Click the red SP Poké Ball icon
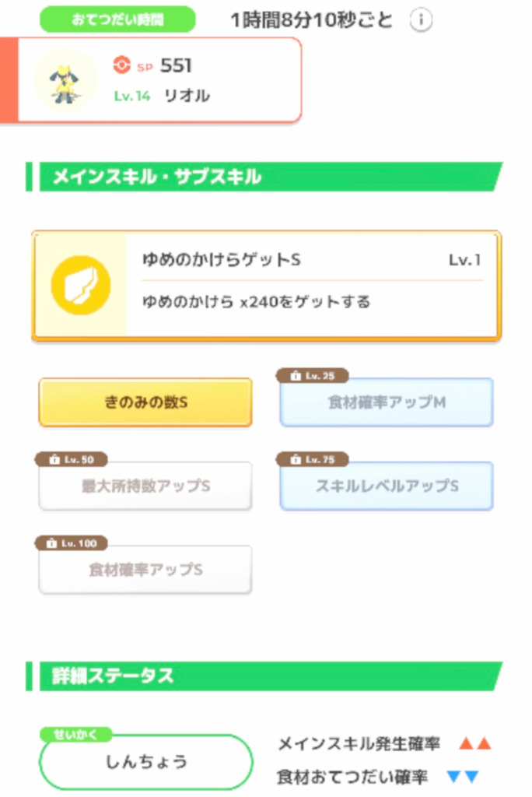 pyautogui.click(x=122, y=65)
